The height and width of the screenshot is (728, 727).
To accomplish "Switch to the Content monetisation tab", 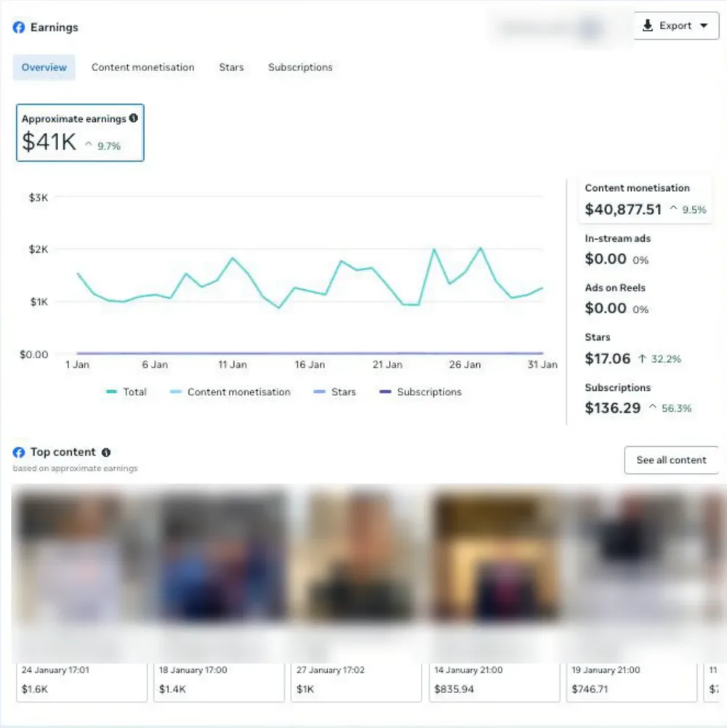I will [142, 68].
